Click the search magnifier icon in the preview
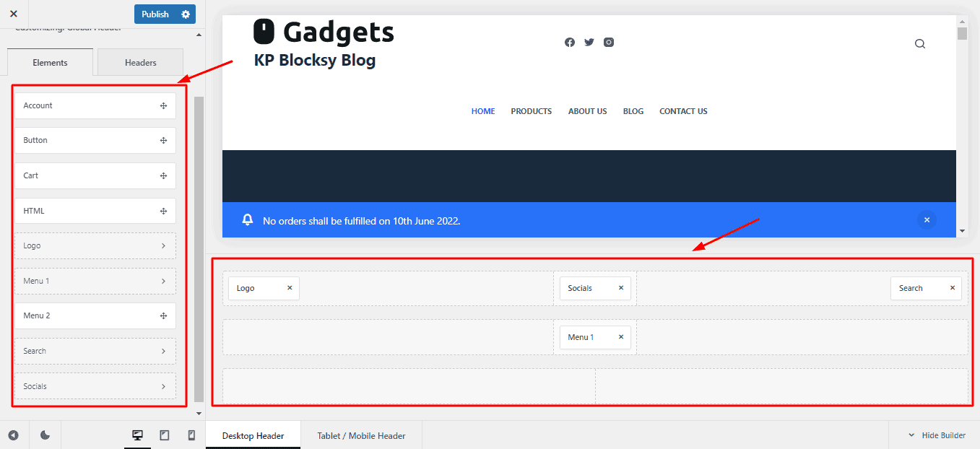The image size is (980, 449). (919, 44)
